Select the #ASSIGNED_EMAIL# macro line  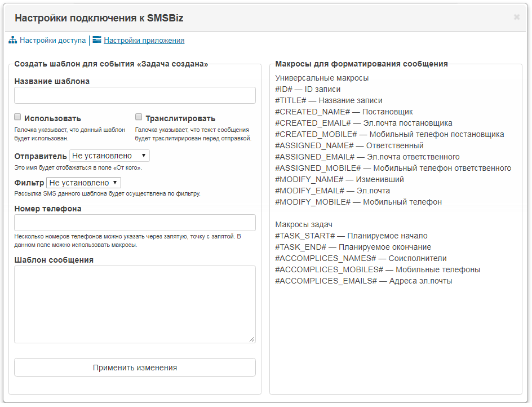coord(367,157)
